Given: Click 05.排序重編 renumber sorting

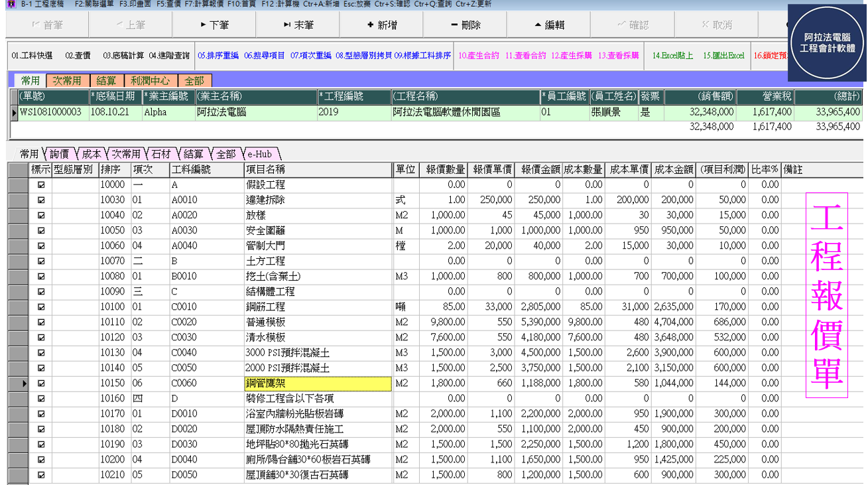Looking at the screenshot, I should 217,56.
